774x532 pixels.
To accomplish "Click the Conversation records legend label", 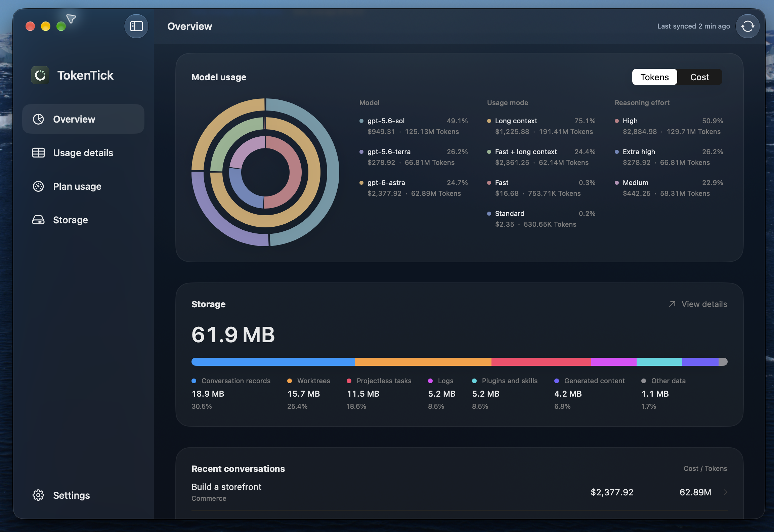I will coord(236,381).
